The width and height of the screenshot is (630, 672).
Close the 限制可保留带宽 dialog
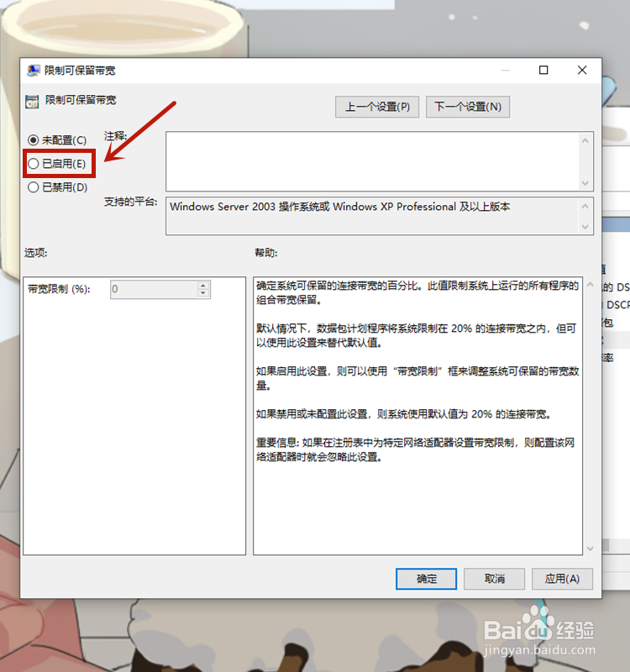click(x=582, y=70)
